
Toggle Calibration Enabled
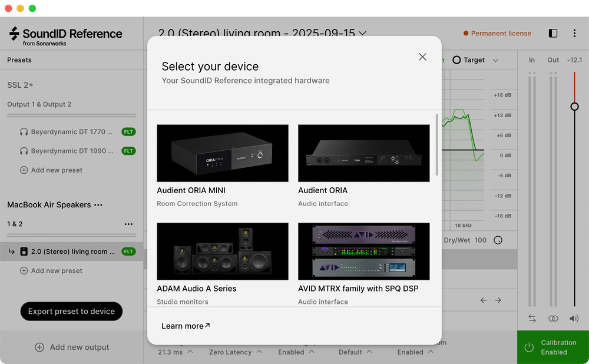[552, 348]
